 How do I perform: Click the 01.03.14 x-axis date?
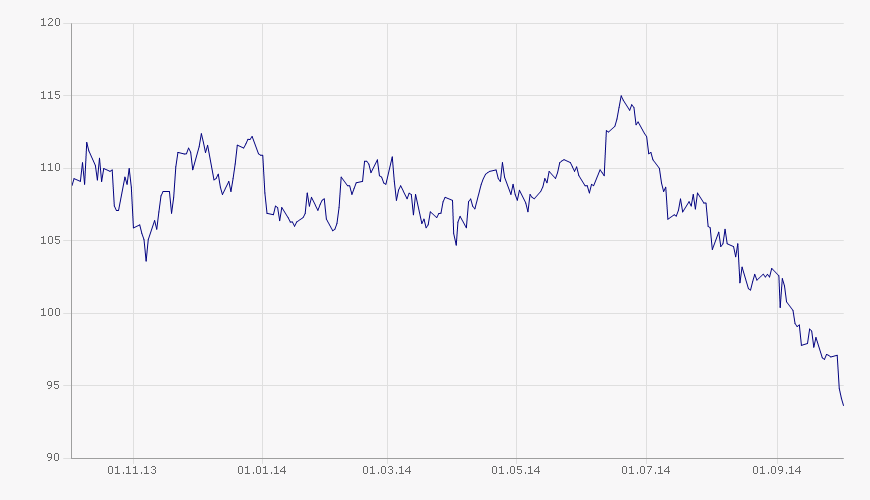386,469
